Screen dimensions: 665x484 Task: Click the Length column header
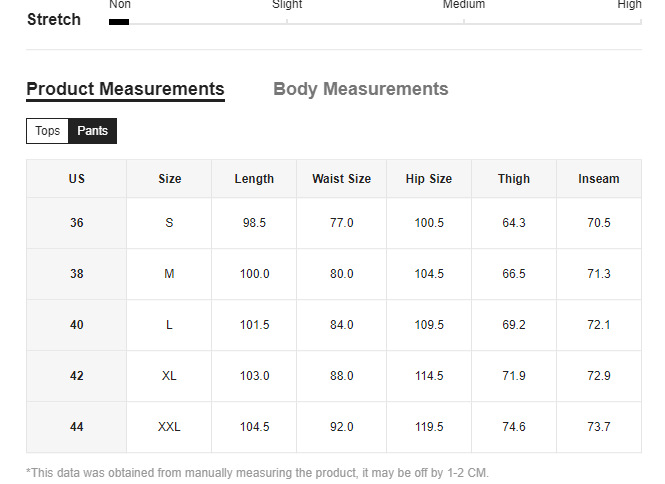point(254,179)
